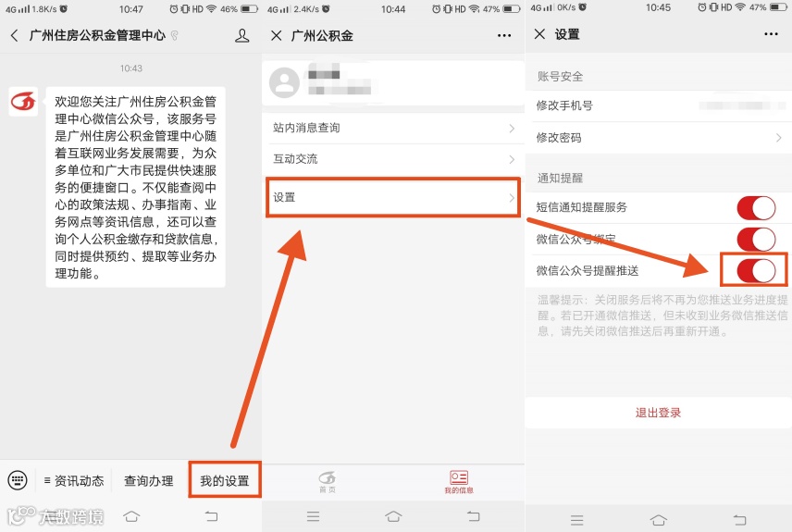Open 站内消息查询 row
The height and width of the screenshot is (532, 792).
(x=393, y=128)
